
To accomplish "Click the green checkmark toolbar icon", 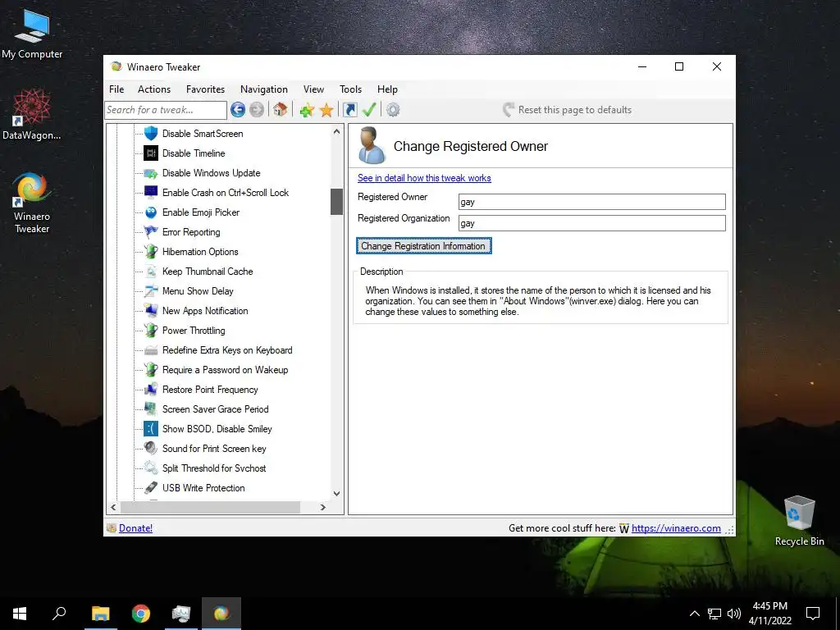I will click(369, 110).
